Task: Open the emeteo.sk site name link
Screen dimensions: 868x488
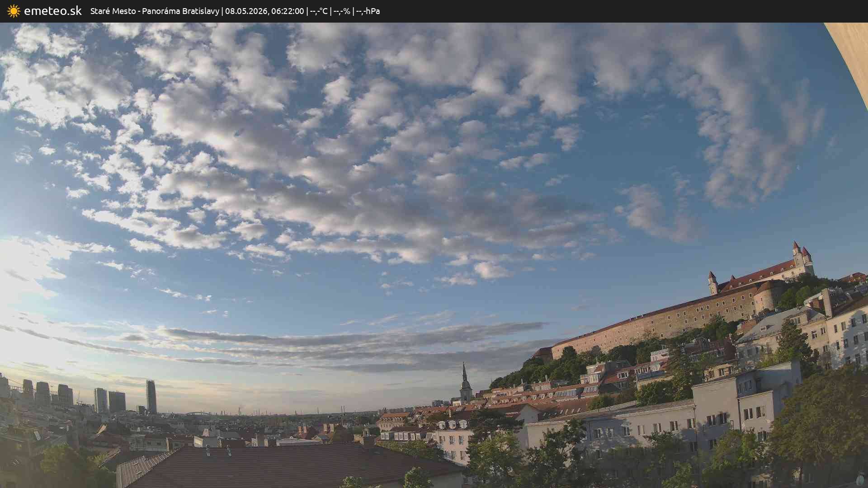Action: [x=53, y=11]
